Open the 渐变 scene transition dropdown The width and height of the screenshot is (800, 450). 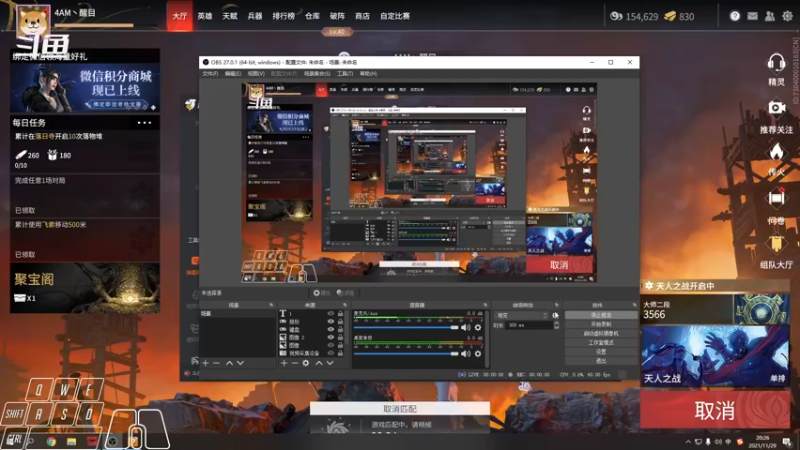(521, 315)
